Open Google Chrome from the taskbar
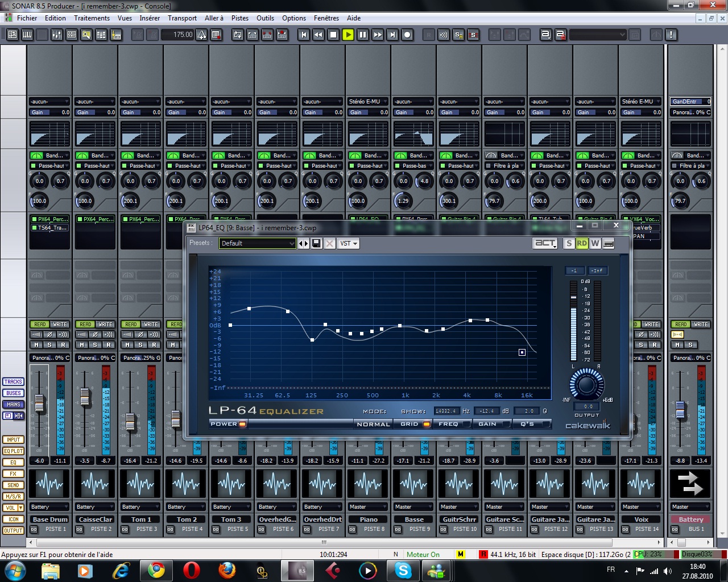728x582 pixels. tap(156, 569)
